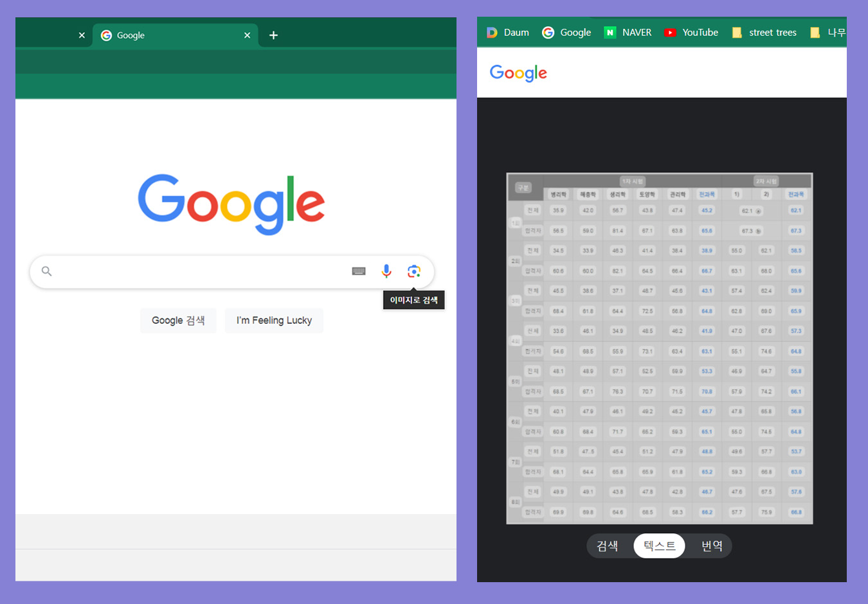Open the street trees bookmark folder
868x604 pixels.
coord(764,32)
